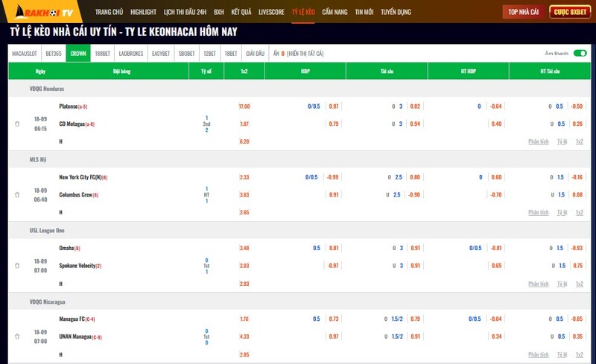596x364 pixels.
Task: Open Tỷ lệ link for New York City match
Action: [x=561, y=212]
